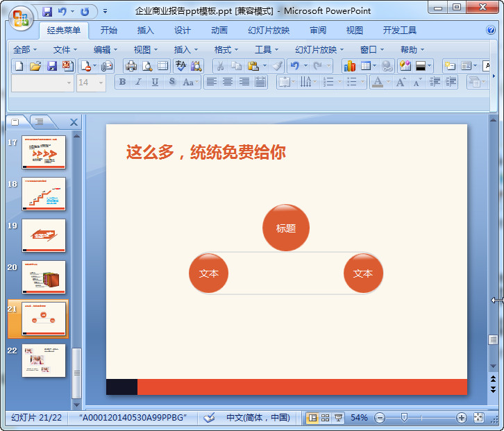Click the Research book icon
504x431 pixels.
[196, 66]
